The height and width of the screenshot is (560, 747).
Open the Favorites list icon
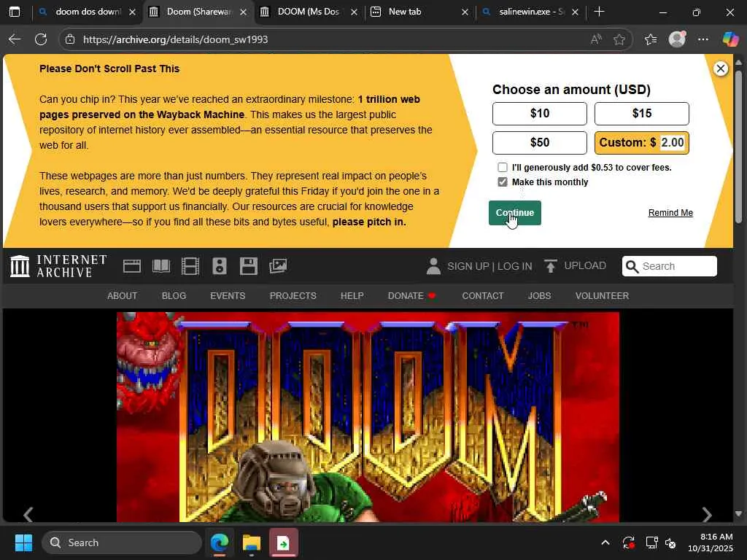tap(651, 39)
